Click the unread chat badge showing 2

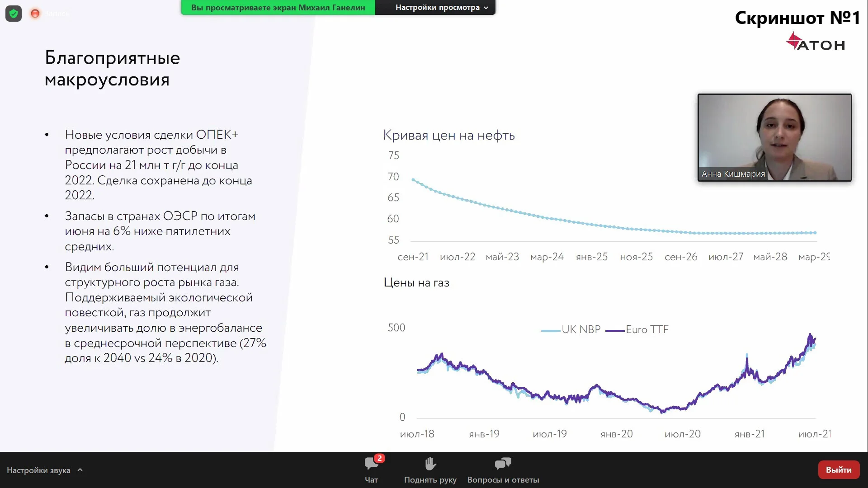tap(379, 458)
